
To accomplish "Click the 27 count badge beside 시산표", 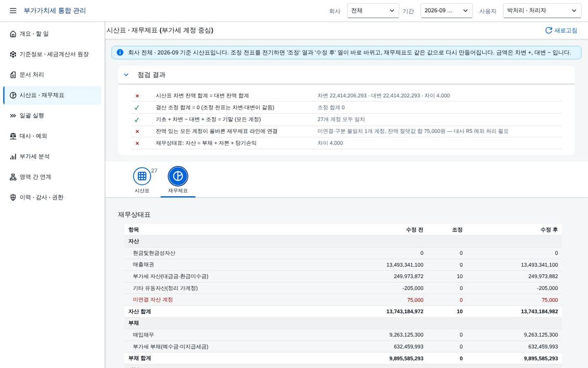I will pyautogui.click(x=154, y=171).
